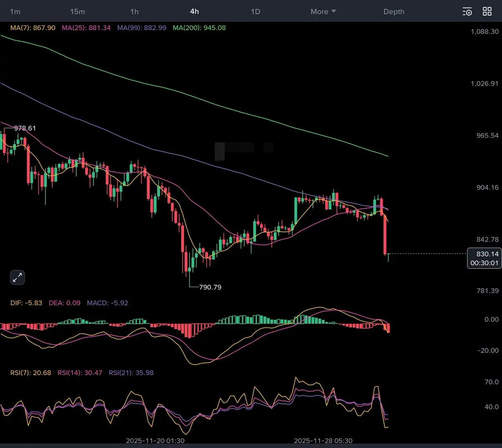Screen dimensions: 502x448
Task: Switch to the 15m timeframe
Action: (x=77, y=12)
